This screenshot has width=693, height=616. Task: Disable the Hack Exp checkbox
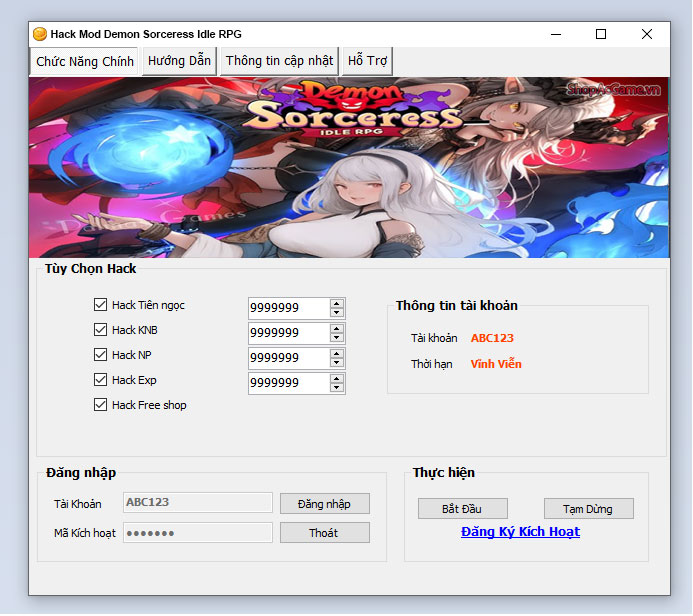[100, 380]
